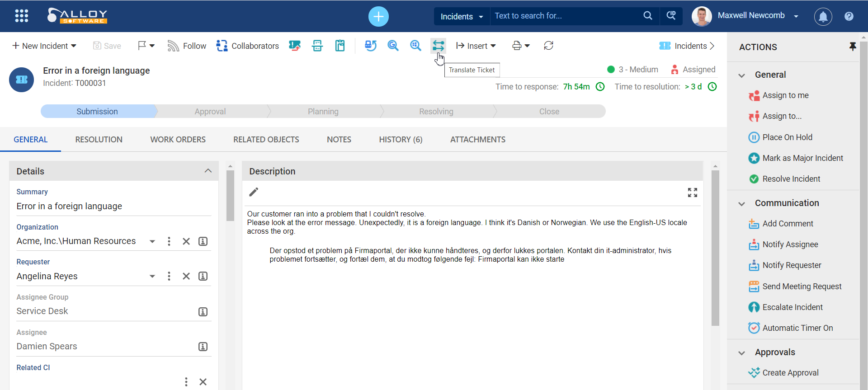This screenshot has width=868, height=390.
Task: Open the History (6) tab
Action: 401,140
